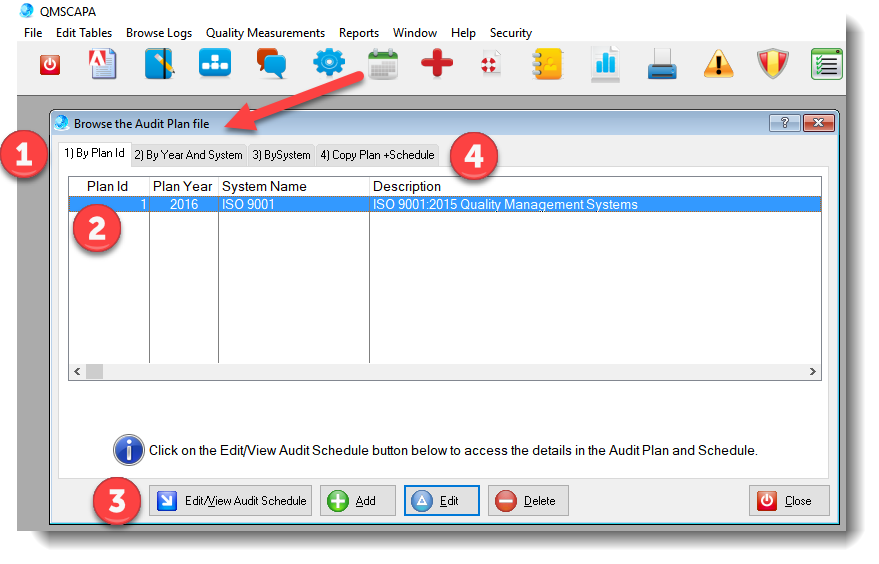Screen dimensions: 879x564
Task: Click the blue notebook with pencil icon
Action: [159, 65]
